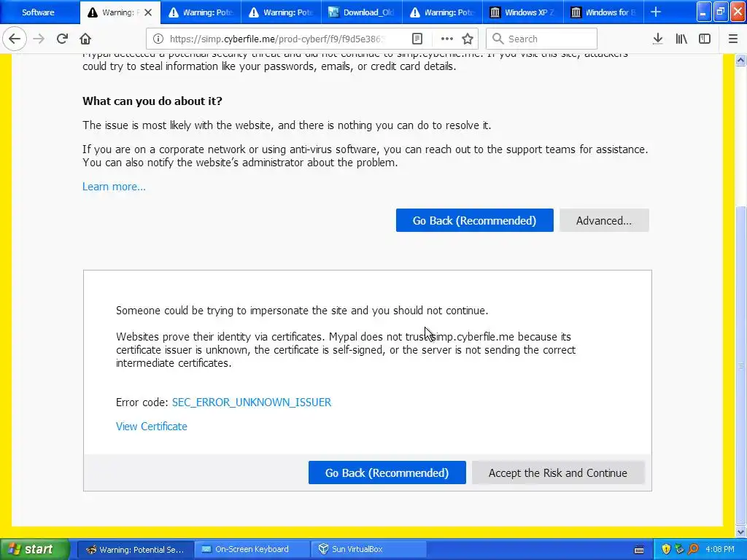Toggle reader view in the address bar
Image resolution: width=747 pixels, height=560 pixels.
(x=417, y=39)
